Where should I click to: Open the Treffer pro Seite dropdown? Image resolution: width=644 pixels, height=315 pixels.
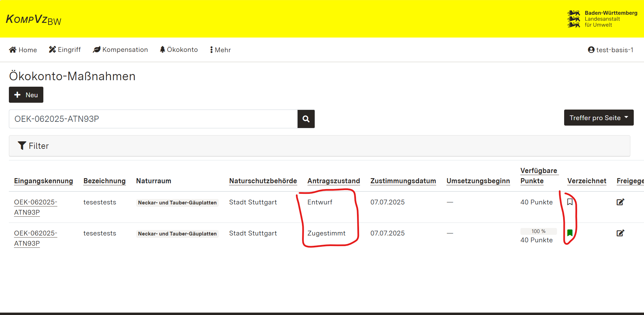(598, 118)
